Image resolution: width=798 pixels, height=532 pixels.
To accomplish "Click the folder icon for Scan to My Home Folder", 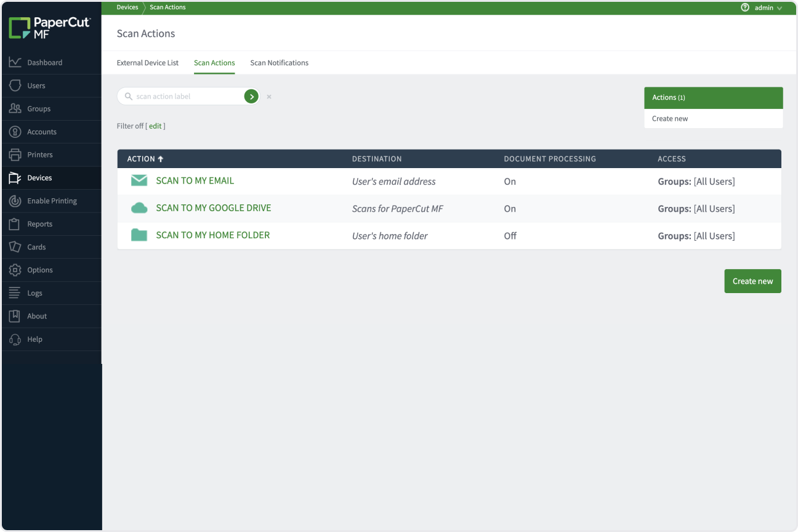I will click(139, 235).
